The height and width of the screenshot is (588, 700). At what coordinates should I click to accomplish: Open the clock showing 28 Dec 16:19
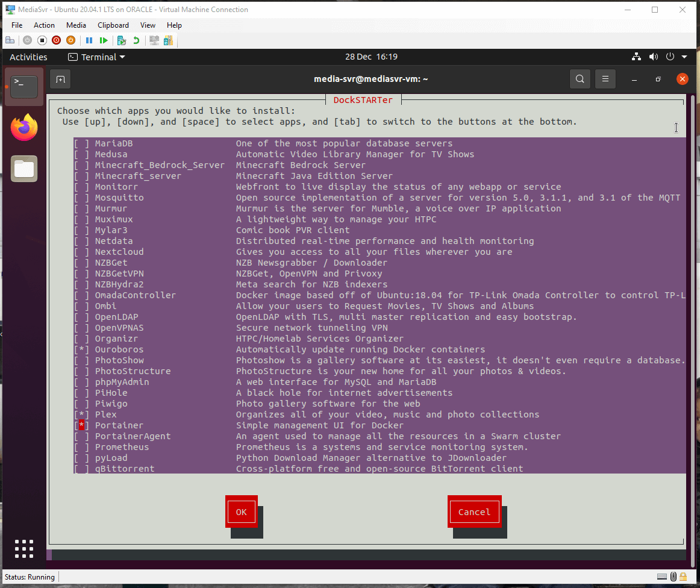click(x=371, y=57)
